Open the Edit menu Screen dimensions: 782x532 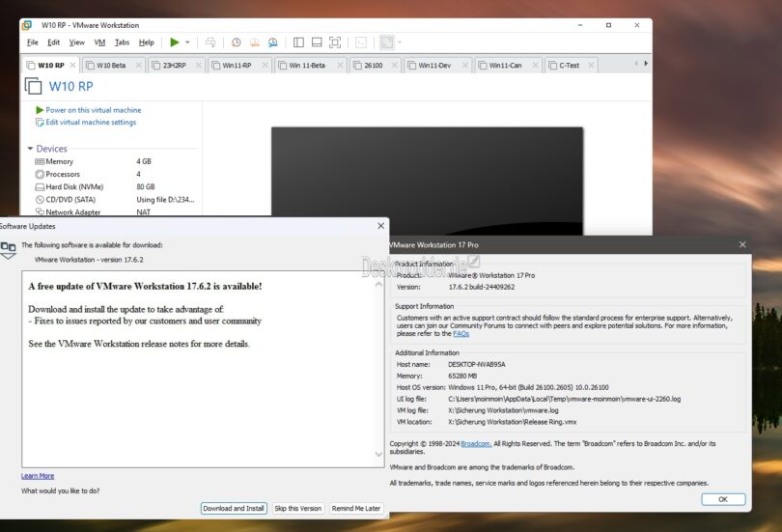[53, 42]
